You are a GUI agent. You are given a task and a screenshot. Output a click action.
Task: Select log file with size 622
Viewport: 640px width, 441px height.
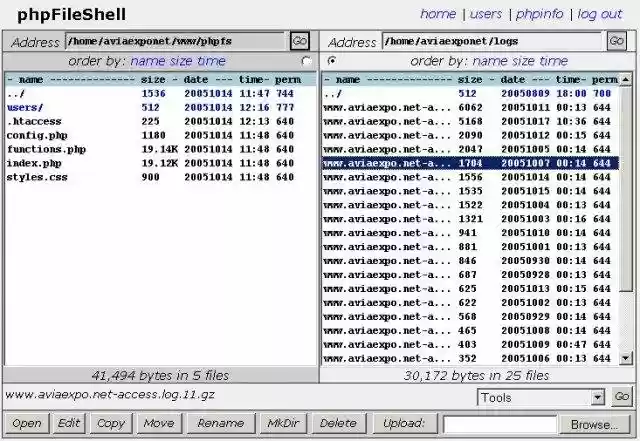pyautogui.click(x=470, y=303)
